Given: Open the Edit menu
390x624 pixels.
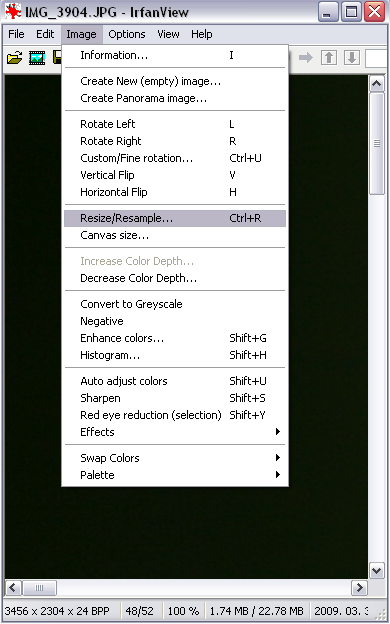Looking at the screenshot, I should point(45,34).
